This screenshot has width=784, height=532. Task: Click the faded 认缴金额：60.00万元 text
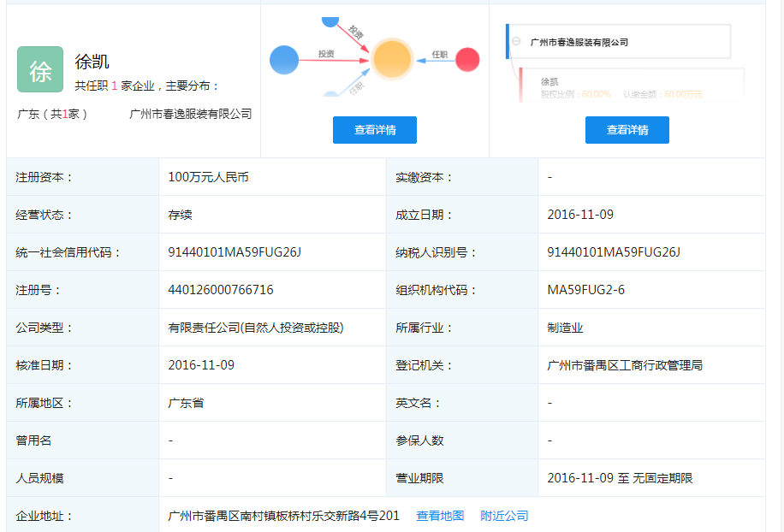point(663,94)
